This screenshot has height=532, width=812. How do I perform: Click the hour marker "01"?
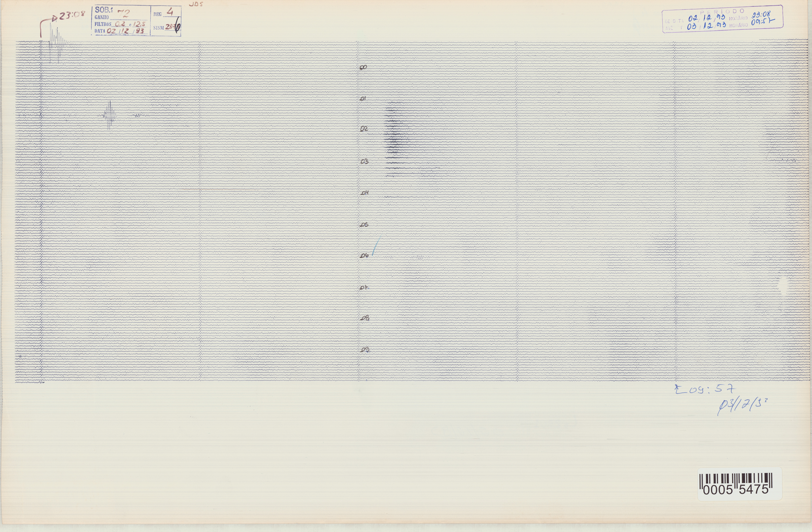(363, 99)
